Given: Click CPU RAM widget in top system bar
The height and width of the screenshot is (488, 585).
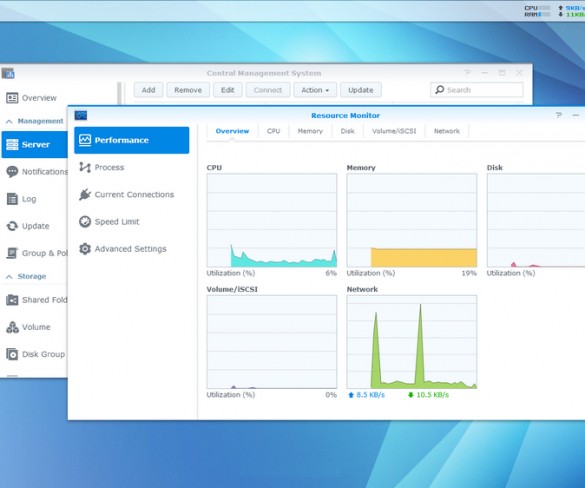Looking at the screenshot, I should 536,11.
